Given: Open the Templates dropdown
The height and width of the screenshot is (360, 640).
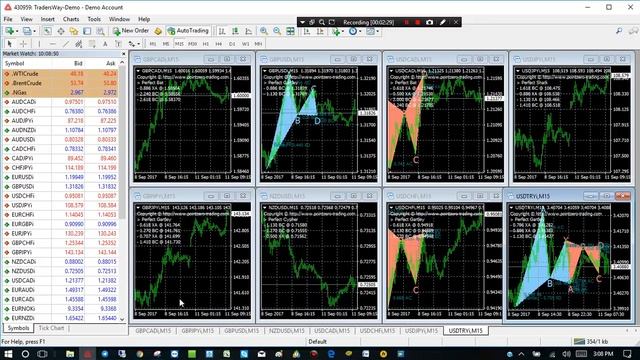Looking at the screenshot, I should click(x=373, y=31).
